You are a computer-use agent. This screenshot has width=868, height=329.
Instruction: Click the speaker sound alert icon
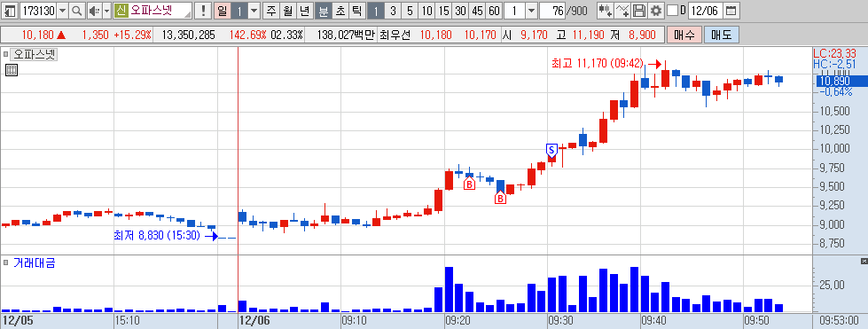[94, 11]
